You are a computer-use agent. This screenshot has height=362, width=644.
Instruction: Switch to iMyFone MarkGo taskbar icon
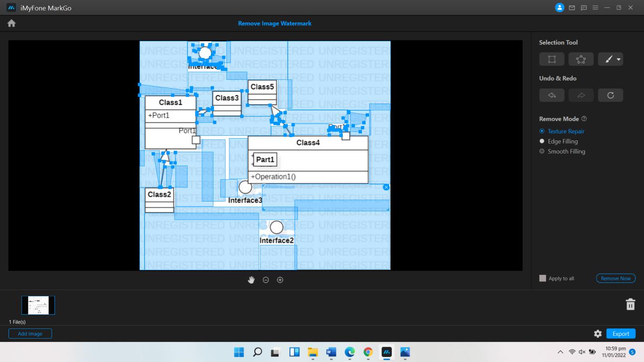click(387, 352)
